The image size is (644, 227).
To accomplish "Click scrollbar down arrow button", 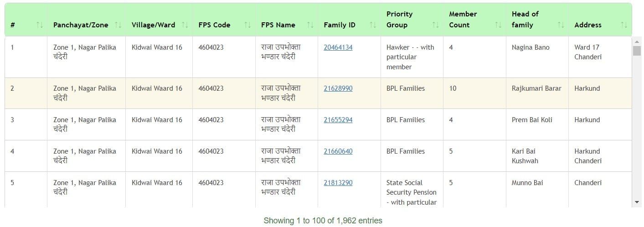I will pos(637,202).
